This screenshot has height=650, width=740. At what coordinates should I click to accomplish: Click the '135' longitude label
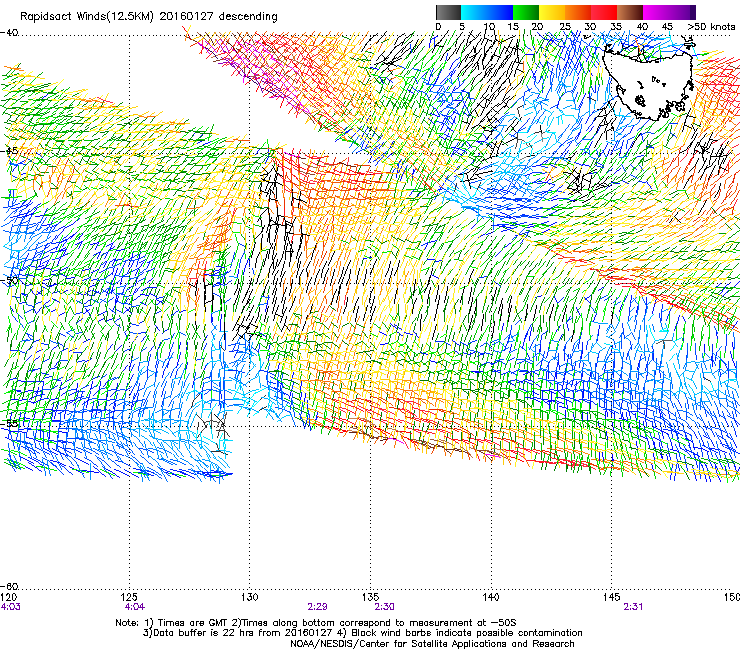(x=370, y=597)
